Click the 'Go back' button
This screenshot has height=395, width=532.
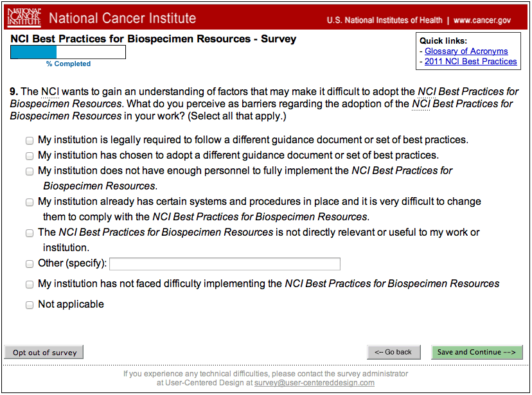(x=393, y=352)
